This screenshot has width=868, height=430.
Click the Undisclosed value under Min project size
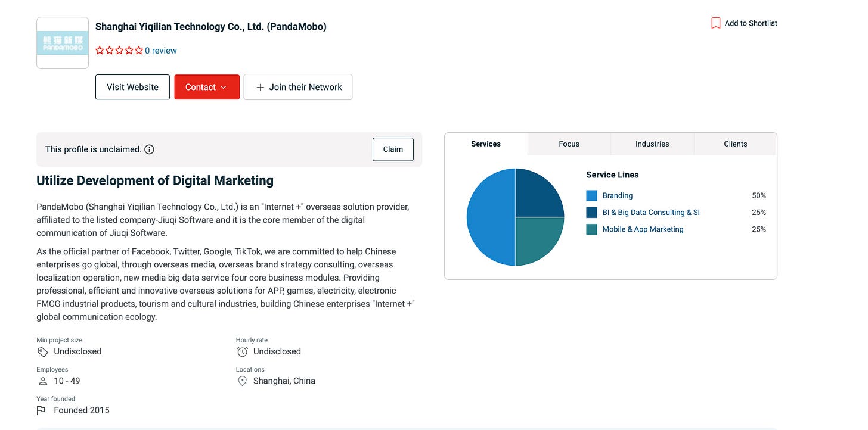[77, 352]
